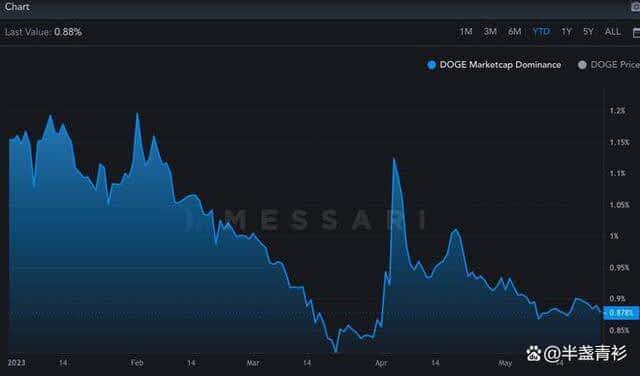The width and height of the screenshot is (640, 376).
Task: Click the Last Value 0.88% text
Action: (43, 32)
